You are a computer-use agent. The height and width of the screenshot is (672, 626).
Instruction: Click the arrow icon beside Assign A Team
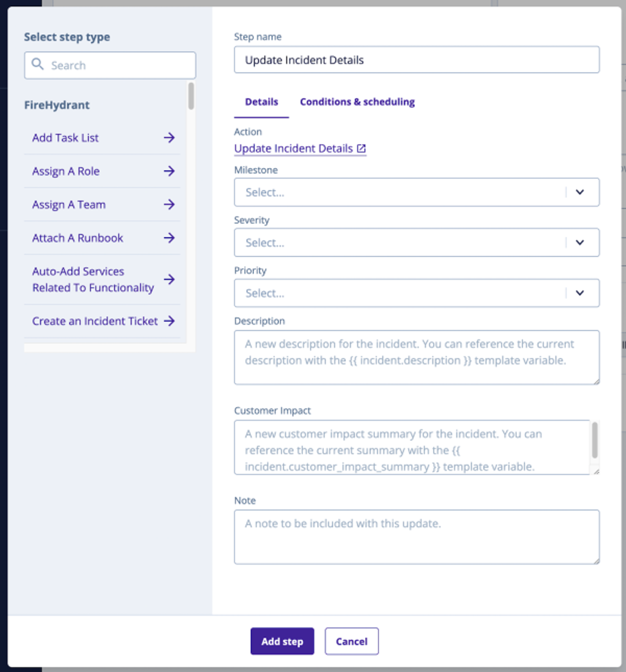169,205
